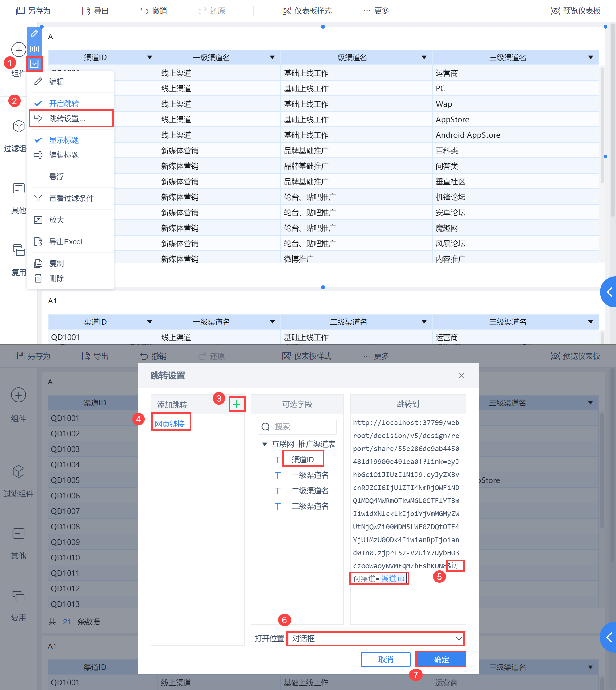Viewport: 616px width, 690px height.
Task: Toggle the 悬浮 menu option
Action: (57, 176)
